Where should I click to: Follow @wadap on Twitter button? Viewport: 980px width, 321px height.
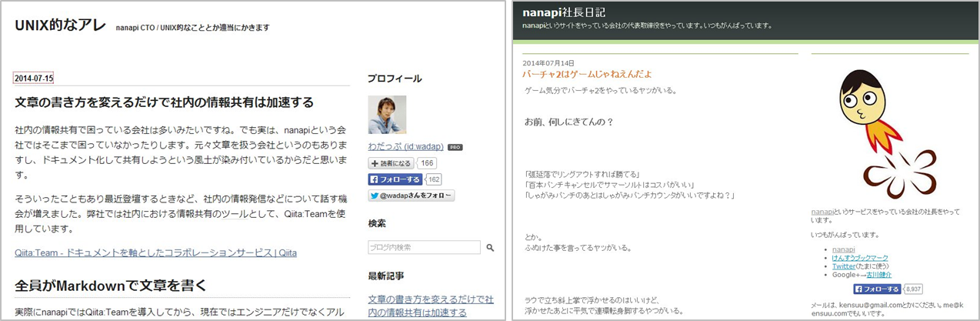click(x=411, y=196)
